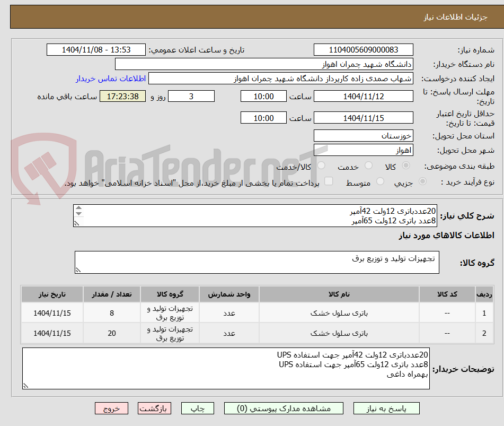Click quantity 20 in row 2
Viewport: 504px width, 426px height.
[x=111, y=333]
